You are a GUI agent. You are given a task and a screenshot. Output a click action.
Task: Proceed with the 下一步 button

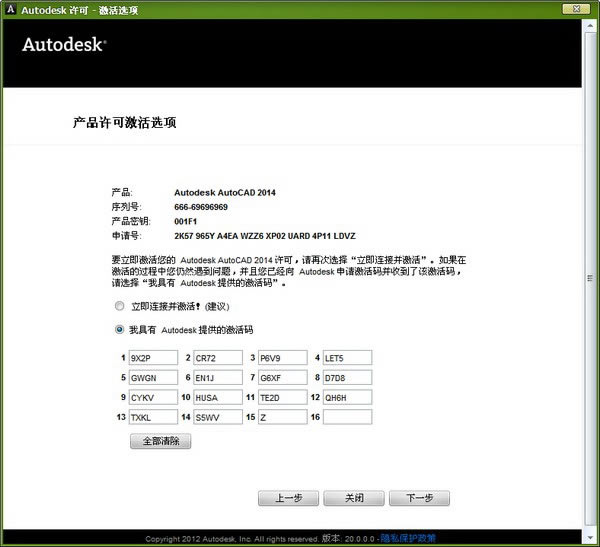[419, 498]
